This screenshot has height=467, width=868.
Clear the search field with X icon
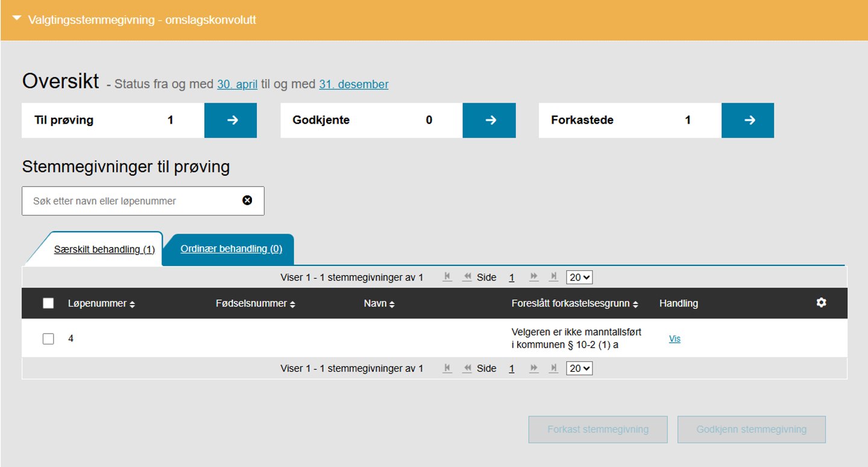pos(247,200)
